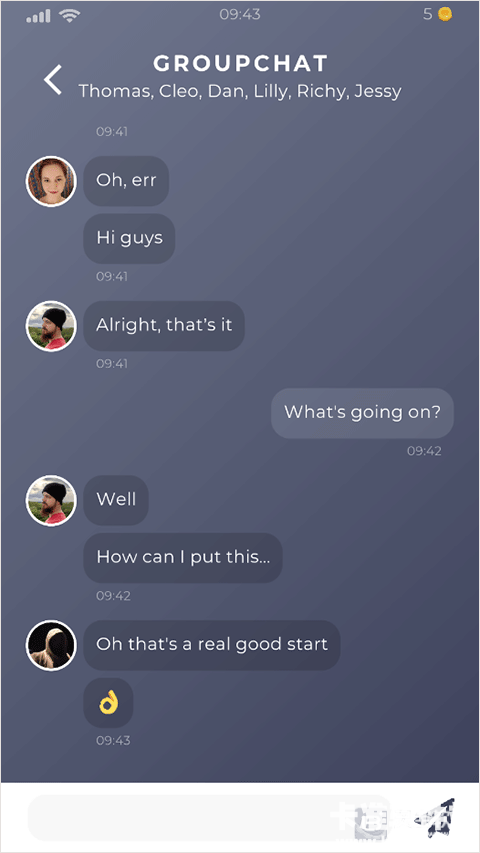Tap the cellular signal bars icon

[38, 16]
